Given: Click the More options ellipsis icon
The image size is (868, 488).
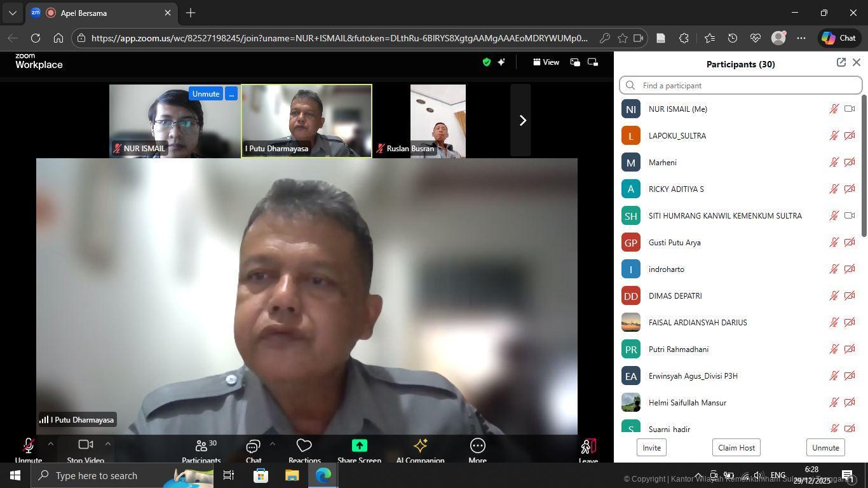Looking at the screenshot, I should [477, 446].
